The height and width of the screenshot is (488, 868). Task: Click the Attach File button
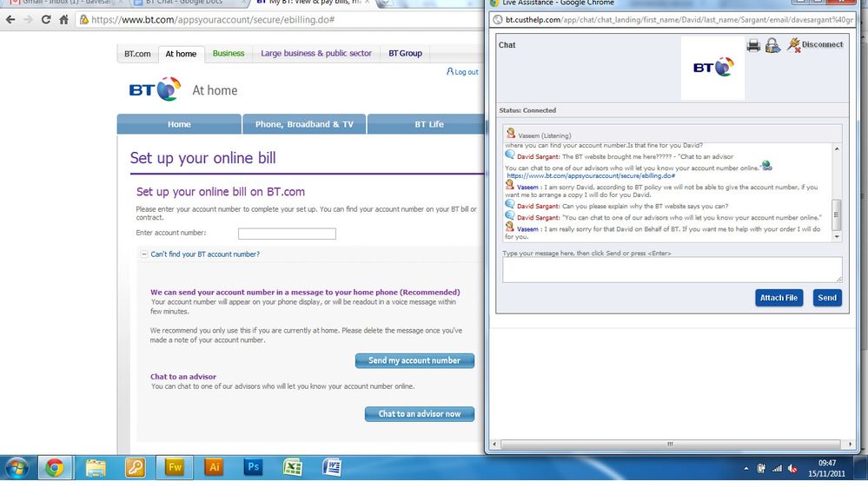pos(779,298)
